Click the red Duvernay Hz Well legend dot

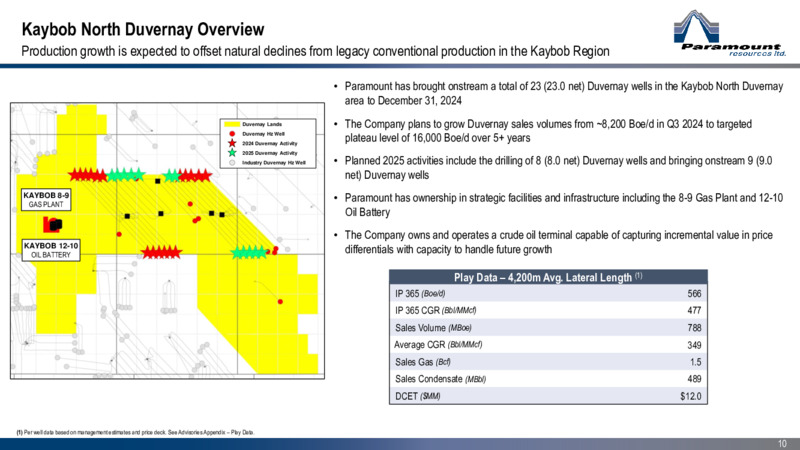click(232, 134)
